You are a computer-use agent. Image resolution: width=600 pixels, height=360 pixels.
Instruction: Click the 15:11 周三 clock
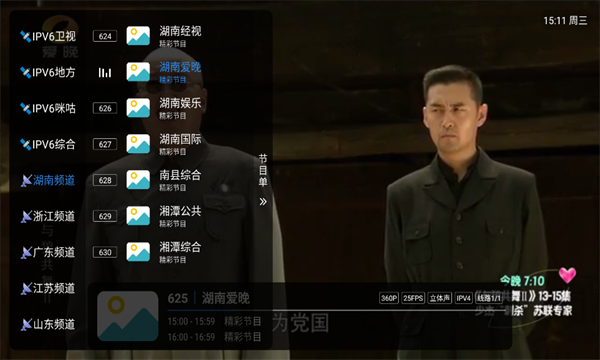click(565, 20)
